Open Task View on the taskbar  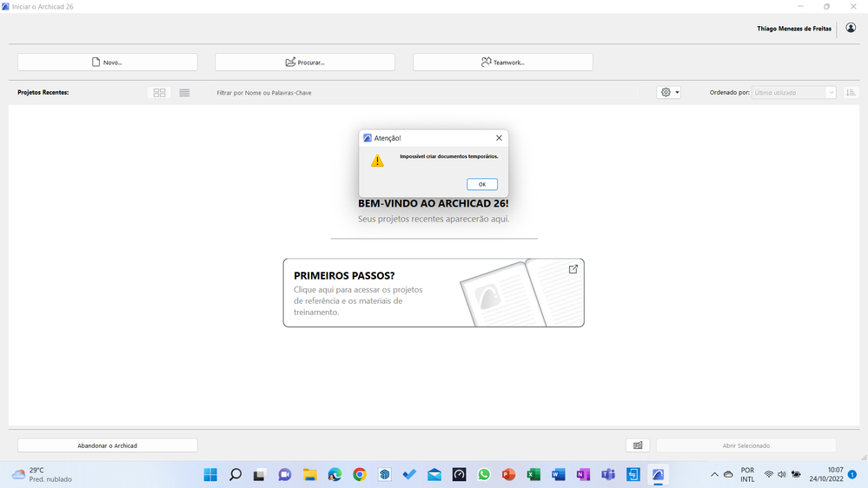[260, 475]
